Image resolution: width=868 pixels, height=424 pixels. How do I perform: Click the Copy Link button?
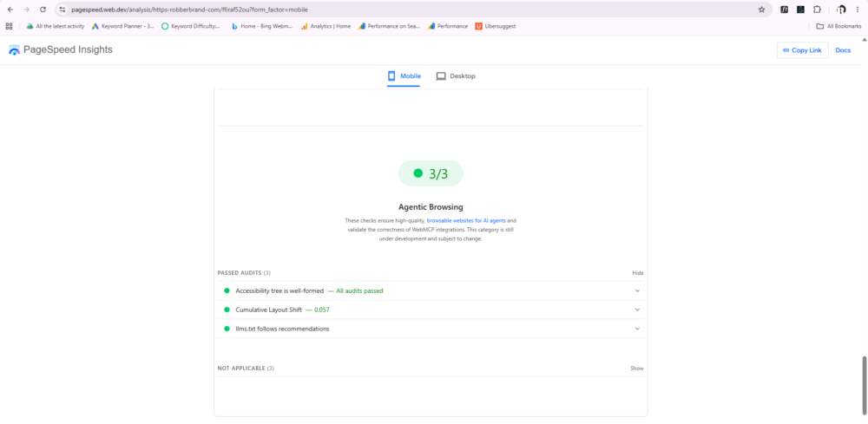tap(803, 50)
